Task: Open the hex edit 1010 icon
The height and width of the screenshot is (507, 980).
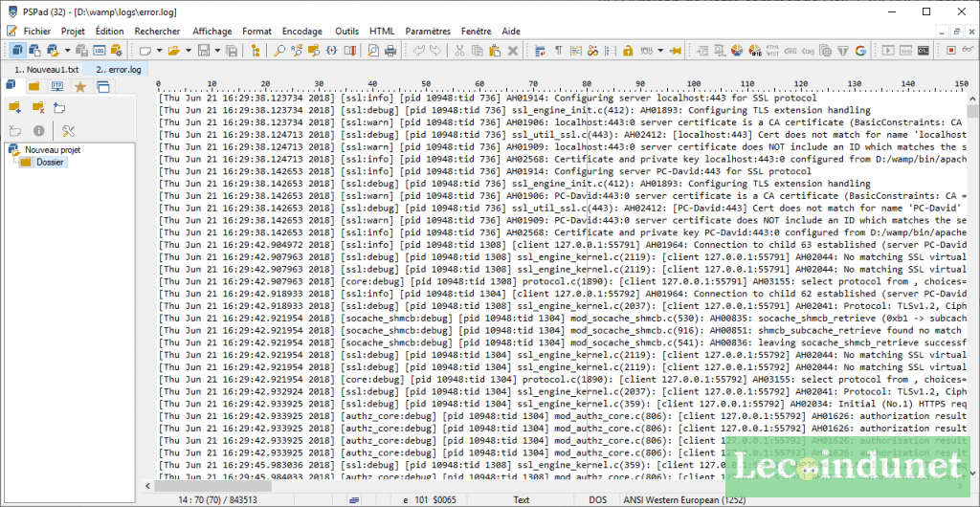Action: [x=905, y=51]
